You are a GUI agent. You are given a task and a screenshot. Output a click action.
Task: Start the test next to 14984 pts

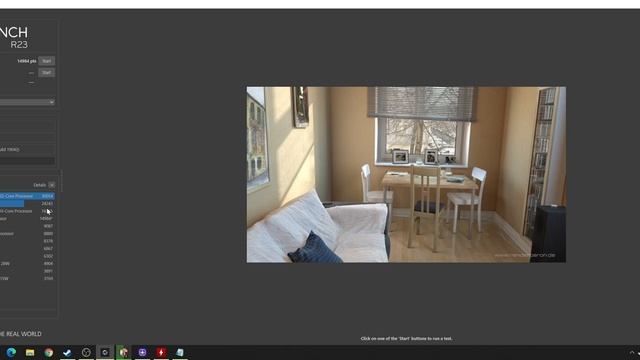[47, 61]
